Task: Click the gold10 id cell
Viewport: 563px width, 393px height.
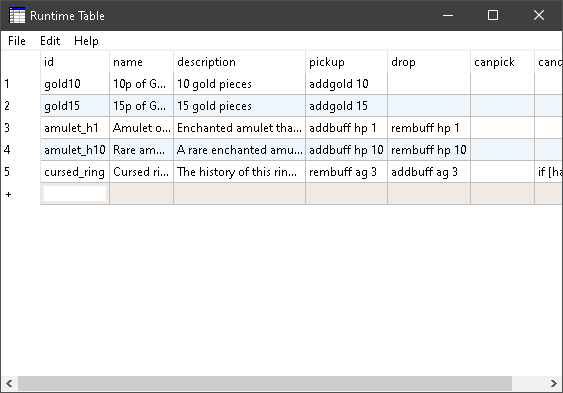Action: pyautogui.click(x=75, y=84)
